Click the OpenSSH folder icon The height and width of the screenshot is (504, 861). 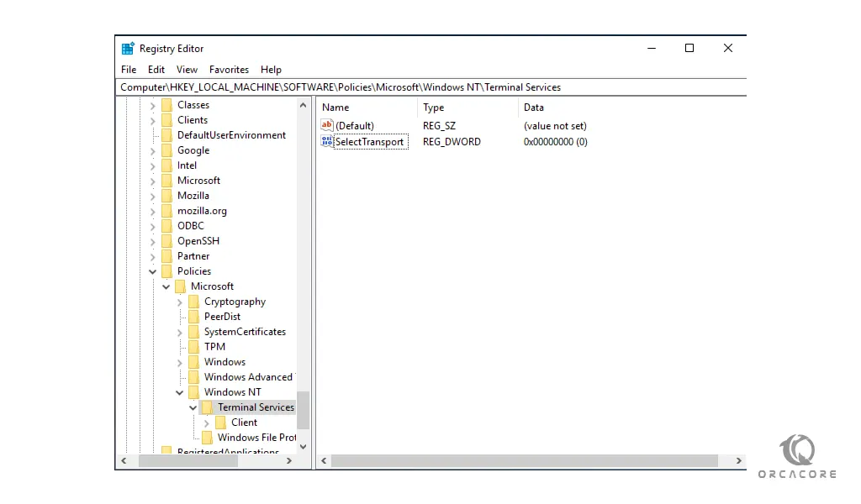click(x=167, y=241)
